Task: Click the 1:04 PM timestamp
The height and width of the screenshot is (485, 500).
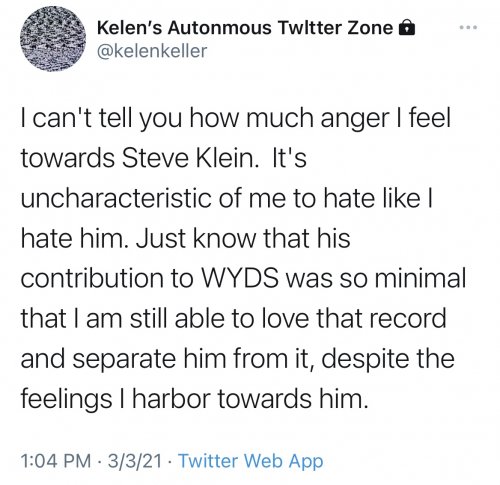Action: tap(56, 461)
